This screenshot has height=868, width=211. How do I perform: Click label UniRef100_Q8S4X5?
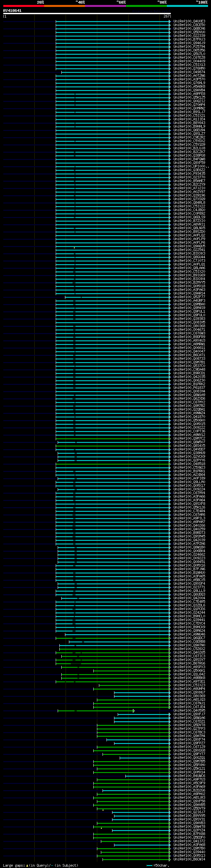(189, 446)
